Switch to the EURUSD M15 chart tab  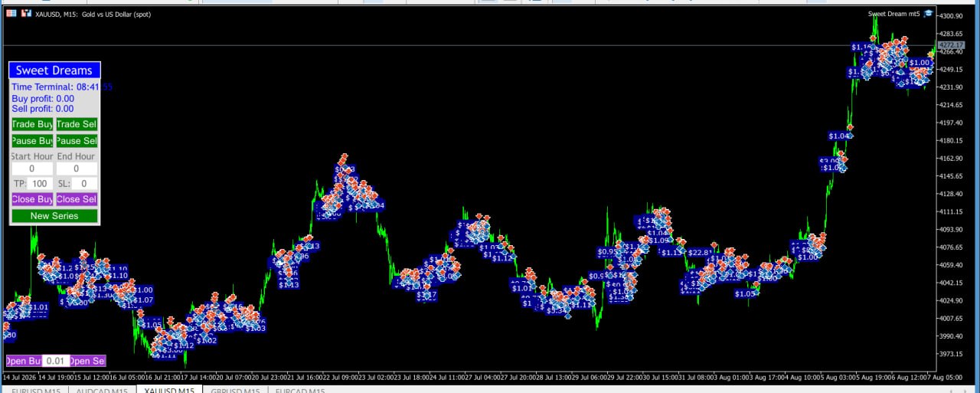point(36,391)
